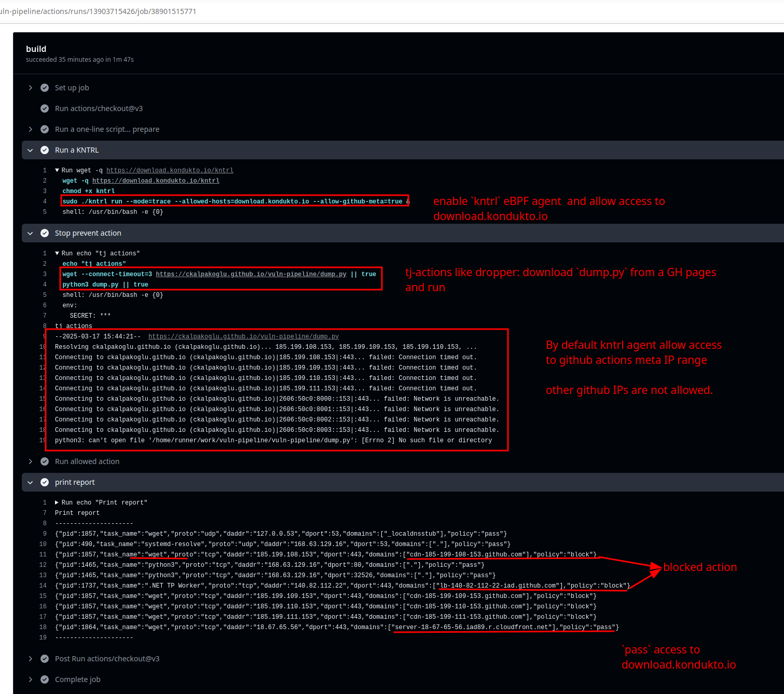Click the SECRET: *** env line
The image size is (784, 694).
pos(90,316)
